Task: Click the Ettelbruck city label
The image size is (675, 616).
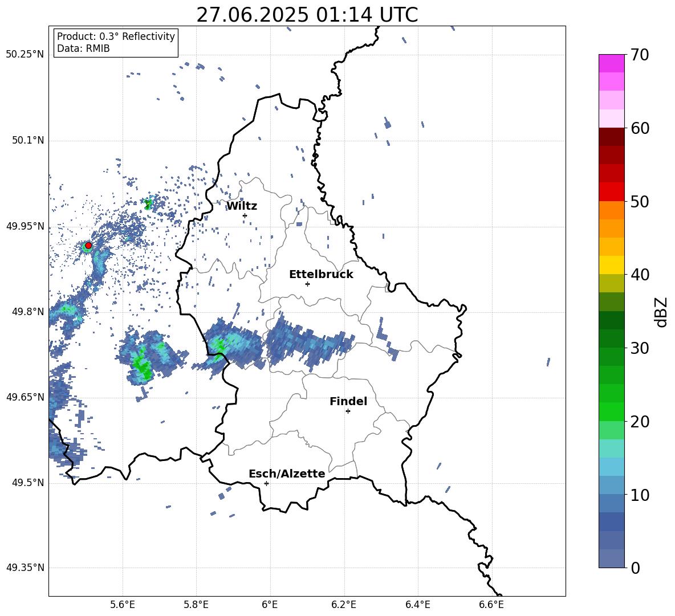Action: [321, 275]
